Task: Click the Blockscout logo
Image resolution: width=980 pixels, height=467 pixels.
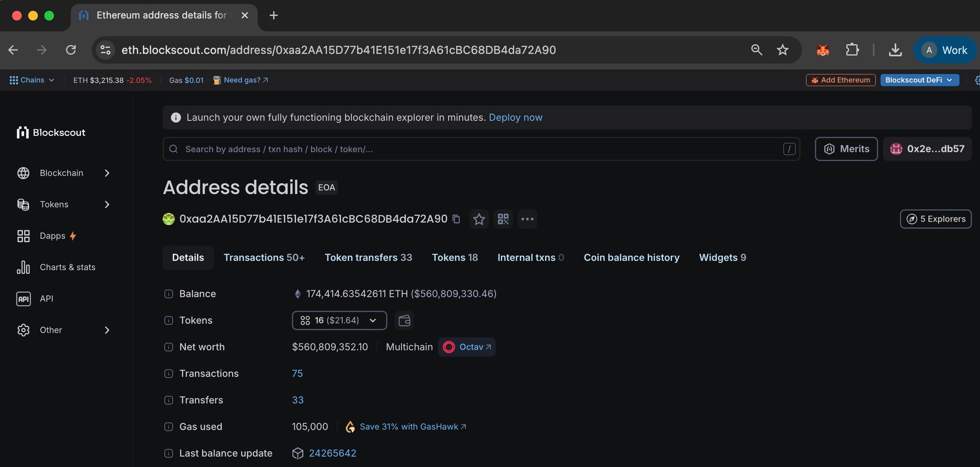Action: point(50,132)
